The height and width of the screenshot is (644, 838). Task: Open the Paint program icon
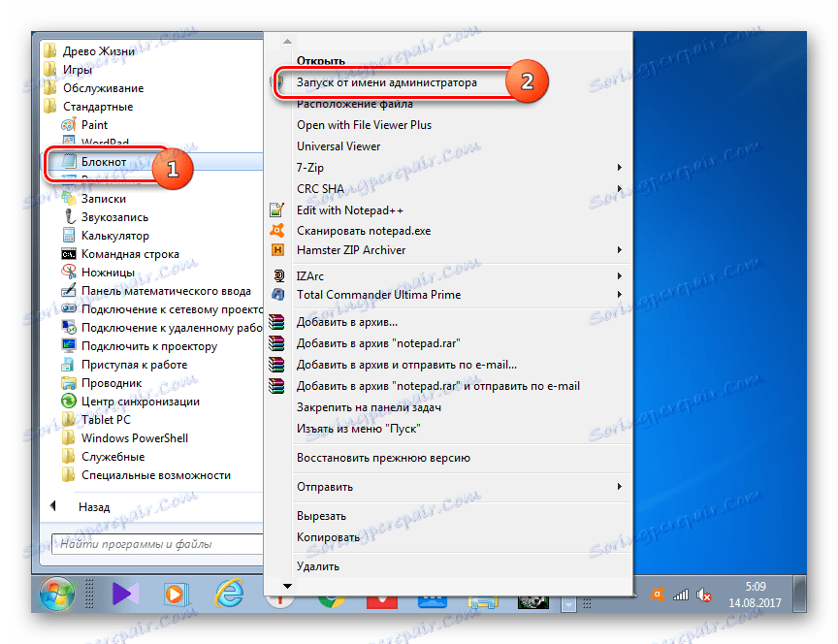[x=69, y=125]
